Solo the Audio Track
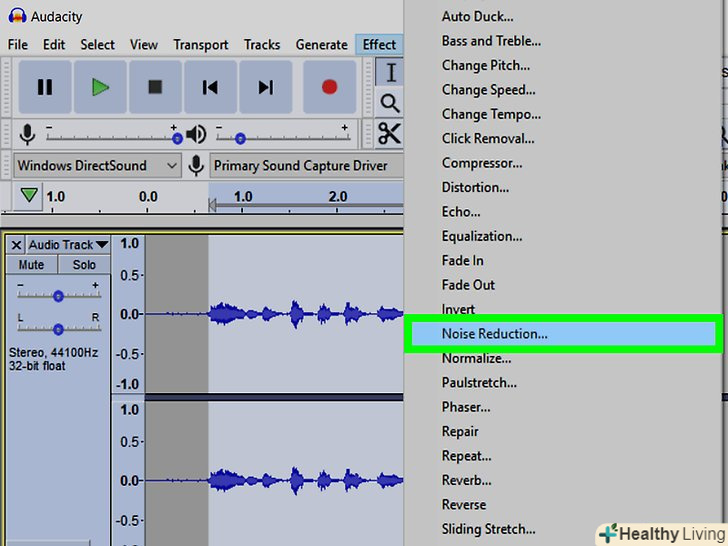 (84, 265)
